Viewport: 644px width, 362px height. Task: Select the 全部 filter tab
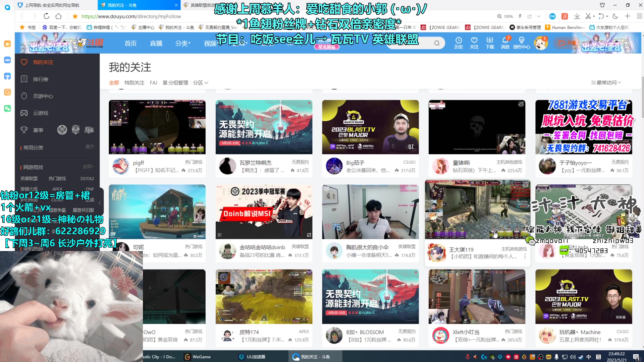tap(114, 82)
